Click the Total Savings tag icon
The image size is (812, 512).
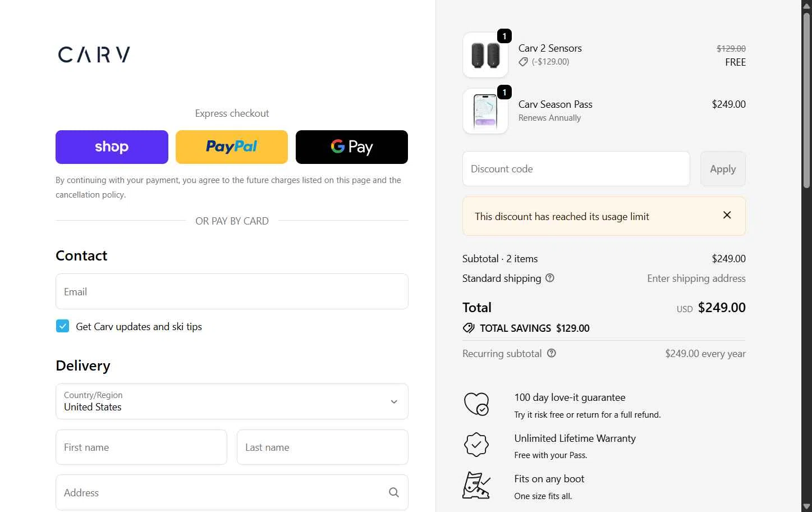[x=469, y=328]
